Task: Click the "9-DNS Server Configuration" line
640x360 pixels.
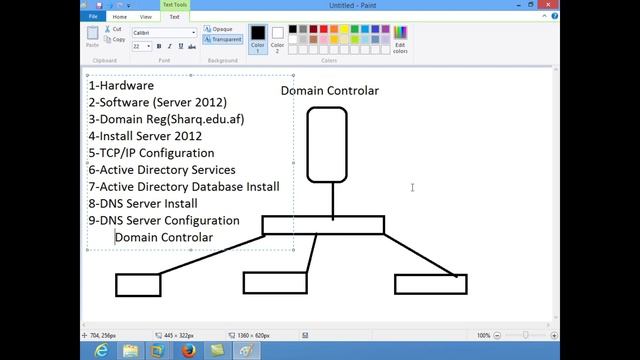Action: click(164, 220)
